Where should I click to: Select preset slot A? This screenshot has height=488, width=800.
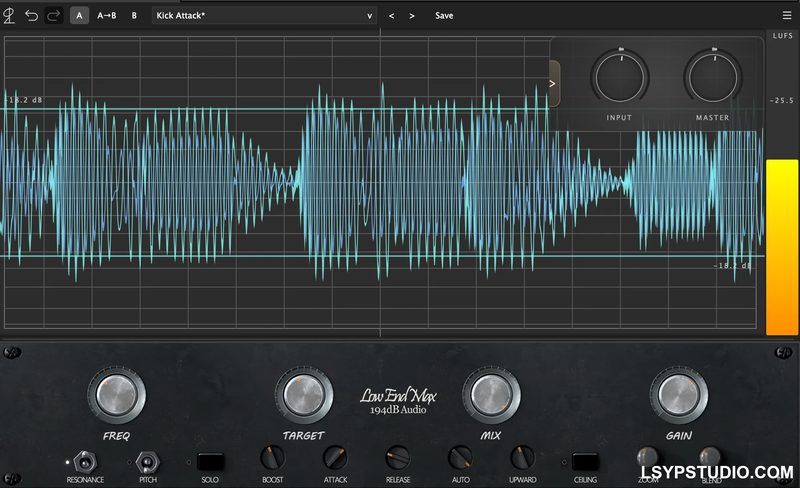(x=79, y=16)
